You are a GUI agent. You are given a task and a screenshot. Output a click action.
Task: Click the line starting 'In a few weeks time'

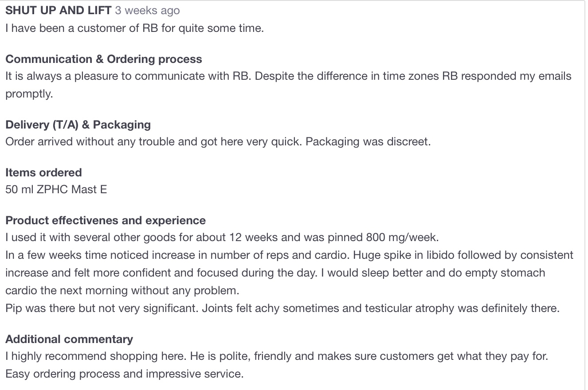point(289,255)
